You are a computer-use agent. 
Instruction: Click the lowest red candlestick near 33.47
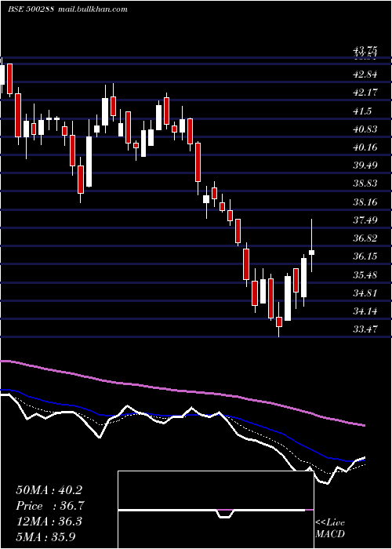click(279, 322)
